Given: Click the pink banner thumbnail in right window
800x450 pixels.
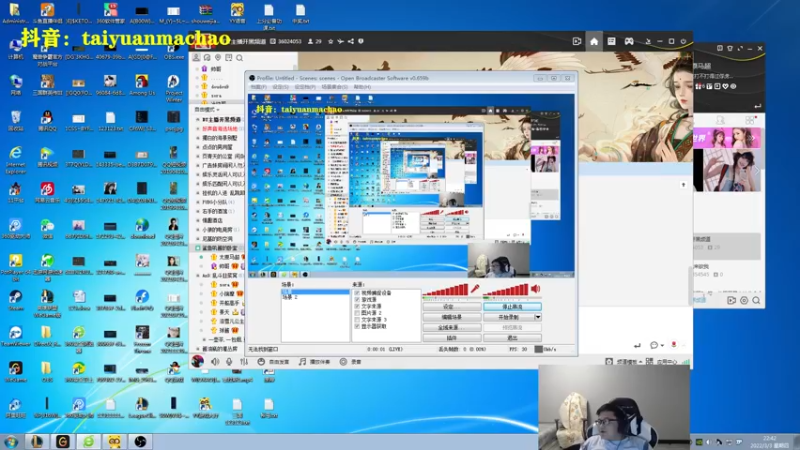Looking at the screenshot, I should click(x=727, y=138).
